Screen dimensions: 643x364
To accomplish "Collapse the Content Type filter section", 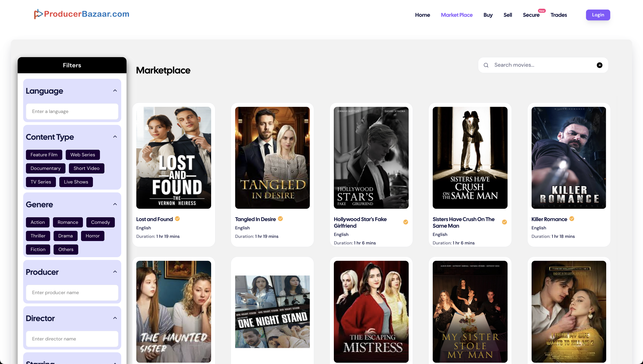I will tap(115, 137).
